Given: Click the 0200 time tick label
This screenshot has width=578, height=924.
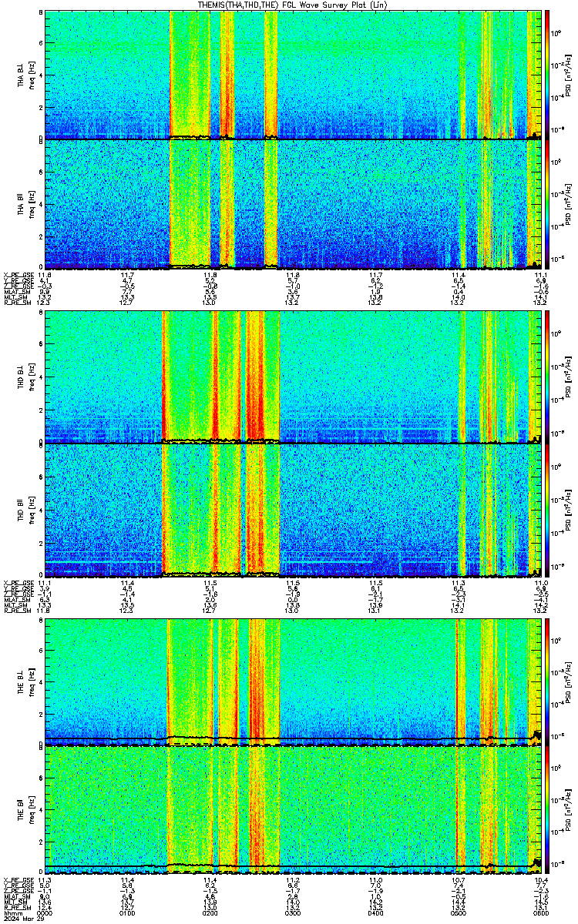Looking at the screenshot, I should pyautogui.click(x=210, y=912).
